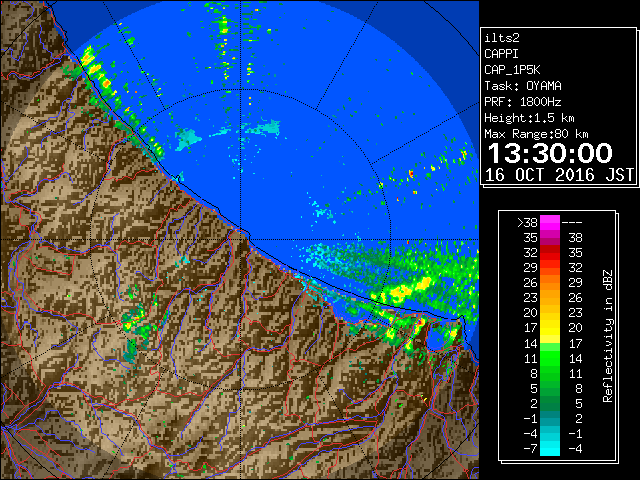Click the '26' label in the legend's left column
The image size is (640, 480).
click(531, 283)
